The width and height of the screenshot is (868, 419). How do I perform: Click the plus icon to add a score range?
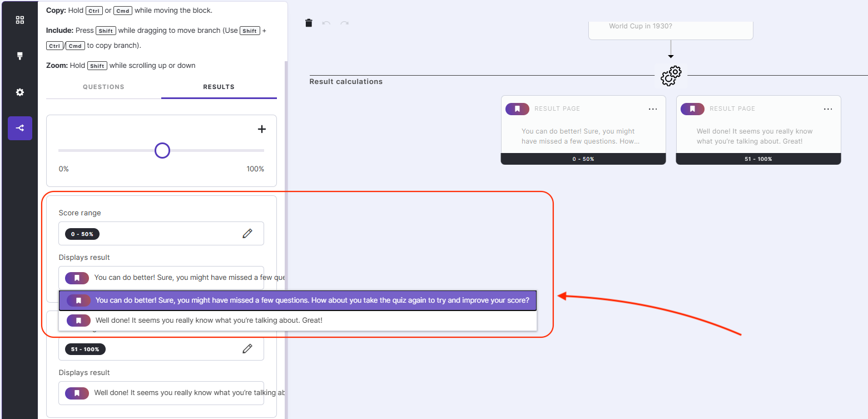pos(261,129)
